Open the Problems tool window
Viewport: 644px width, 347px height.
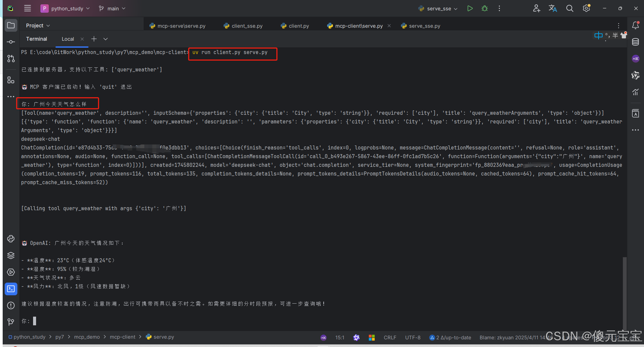[11, 305]
